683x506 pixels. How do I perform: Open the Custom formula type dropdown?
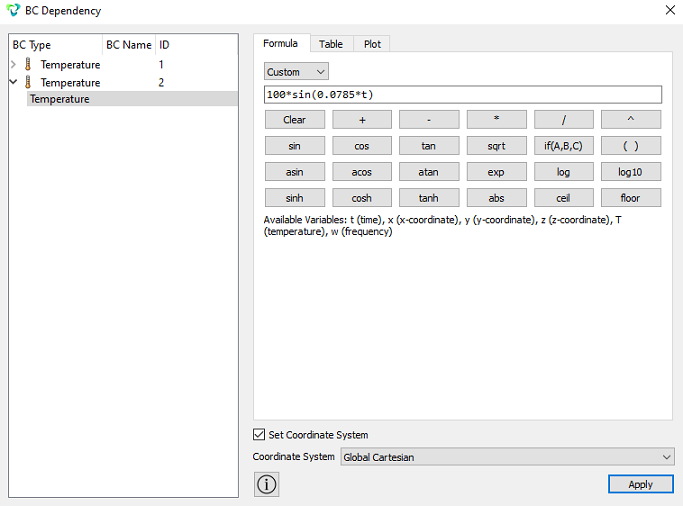coord(296,72)
